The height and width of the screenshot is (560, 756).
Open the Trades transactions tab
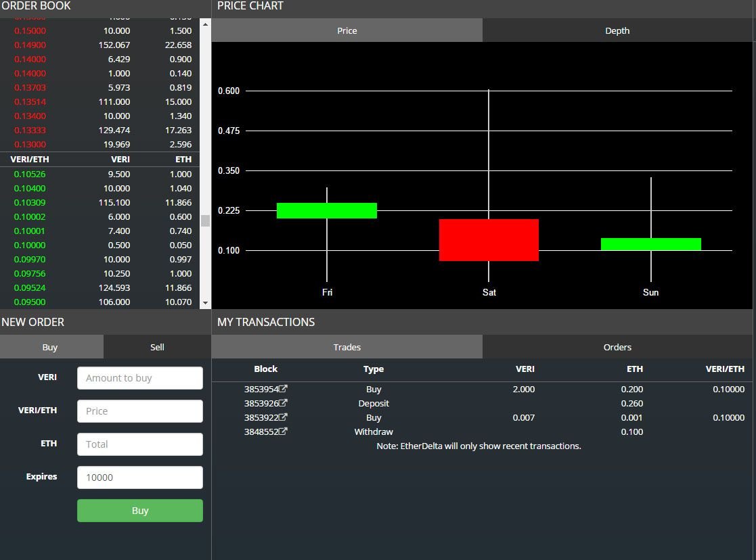tap(347, 347)
